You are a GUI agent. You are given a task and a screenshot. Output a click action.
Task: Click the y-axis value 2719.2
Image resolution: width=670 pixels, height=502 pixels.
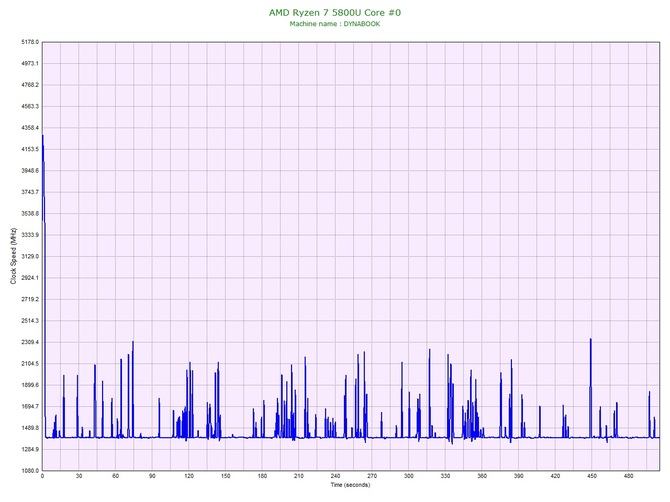point(30,299)
